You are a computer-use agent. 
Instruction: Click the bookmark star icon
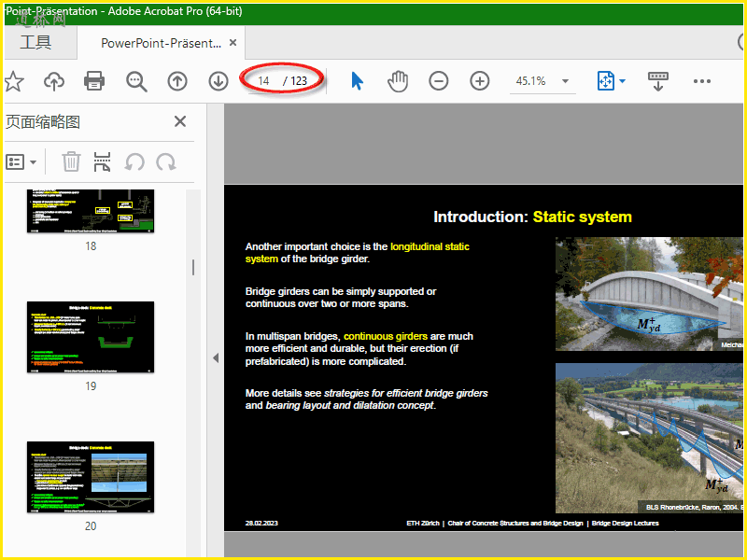click(x=13, y=81)
